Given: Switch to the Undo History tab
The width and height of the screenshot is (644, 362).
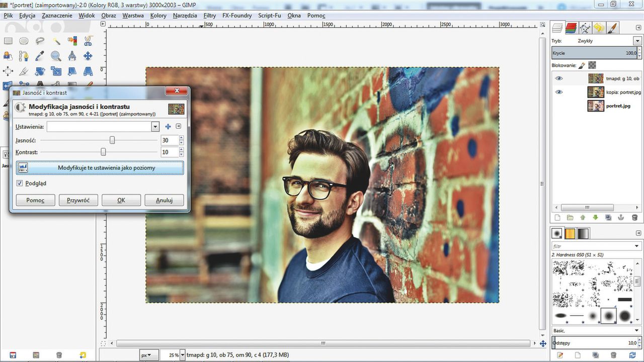Looking at the screenshot, I should (x=598, y=28).
